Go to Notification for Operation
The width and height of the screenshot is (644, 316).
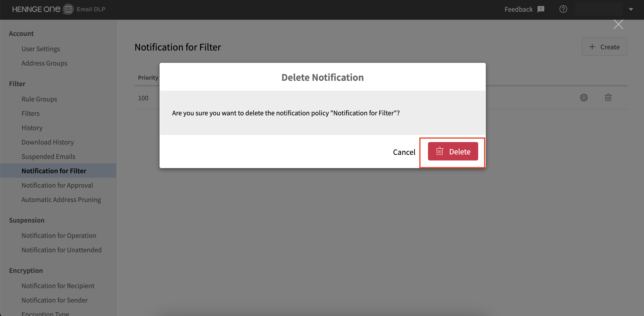click(x=59, y=236)
